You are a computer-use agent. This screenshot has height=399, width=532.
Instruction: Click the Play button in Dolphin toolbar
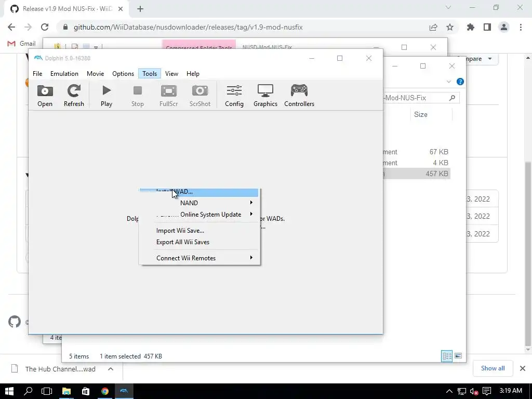(x=106, y=96)
